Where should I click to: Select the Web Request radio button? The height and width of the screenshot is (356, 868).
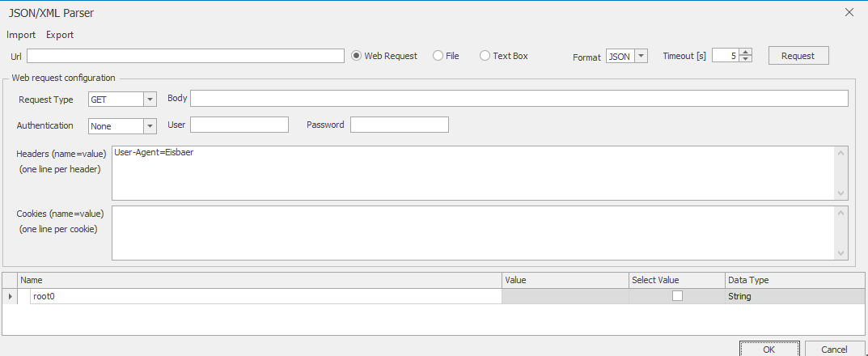click(357, 56)
